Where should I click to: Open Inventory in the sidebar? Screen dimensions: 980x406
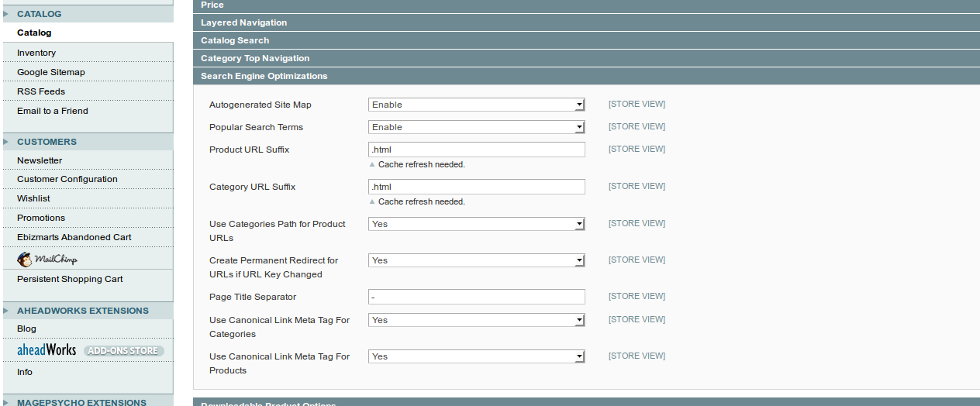pos(36,53)
